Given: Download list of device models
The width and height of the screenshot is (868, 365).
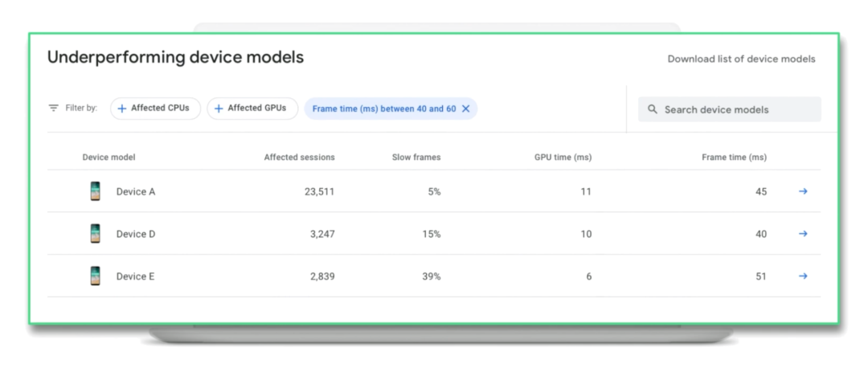Looking at the screenshot, I should (x=741, y=59).
